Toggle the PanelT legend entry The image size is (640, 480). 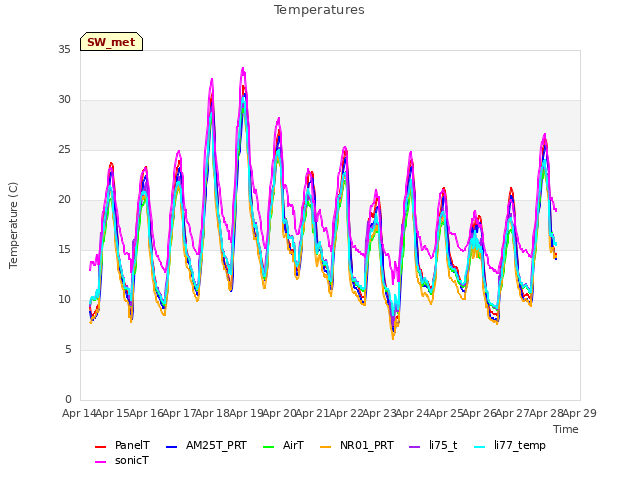122,445
